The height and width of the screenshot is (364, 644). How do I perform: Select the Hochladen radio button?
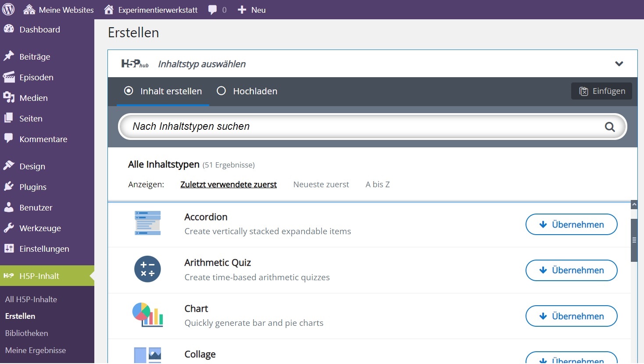click(222, 91)
